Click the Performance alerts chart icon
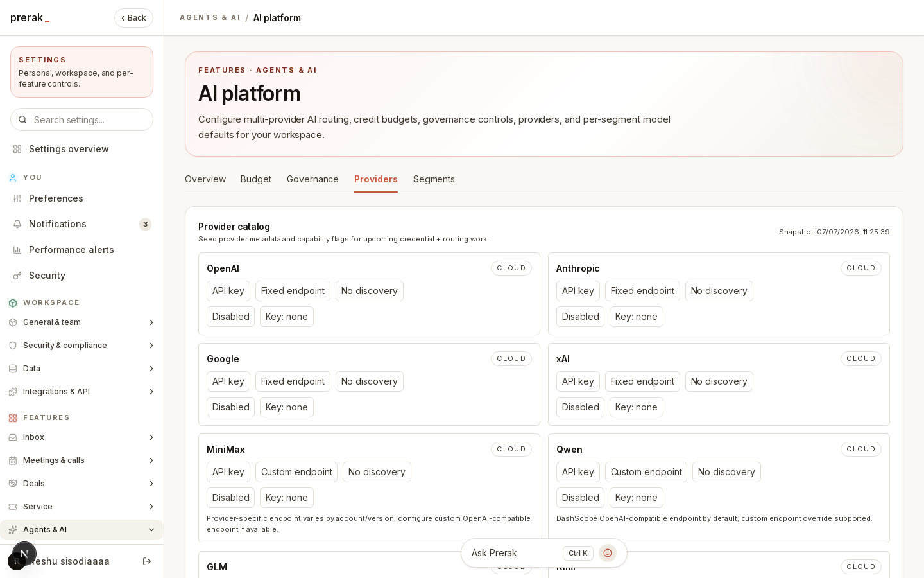Viewport: 924px width, 578px height. coord(17,250)
